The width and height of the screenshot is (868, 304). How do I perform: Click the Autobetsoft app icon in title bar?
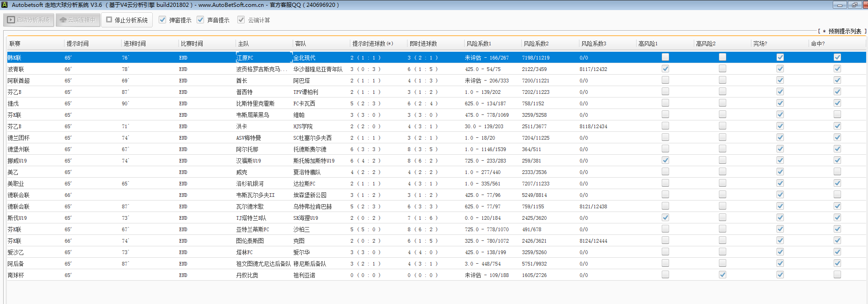5,5
